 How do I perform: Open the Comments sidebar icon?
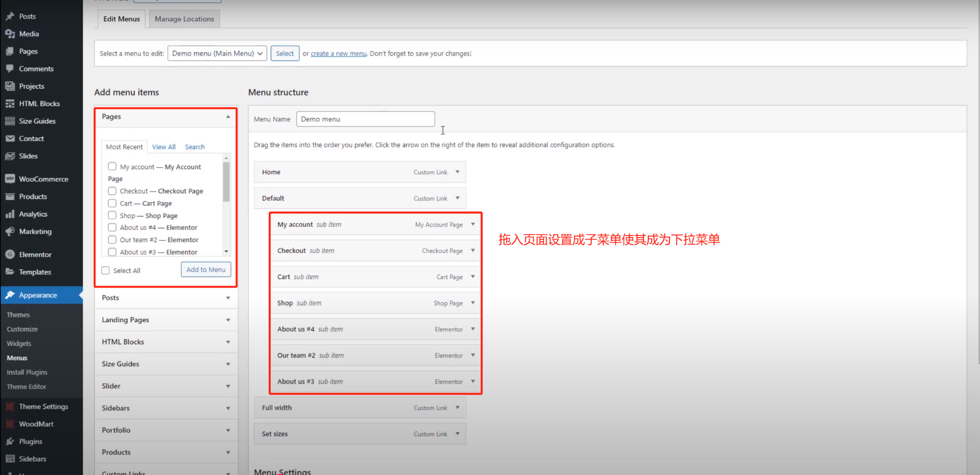coord(10,68)
